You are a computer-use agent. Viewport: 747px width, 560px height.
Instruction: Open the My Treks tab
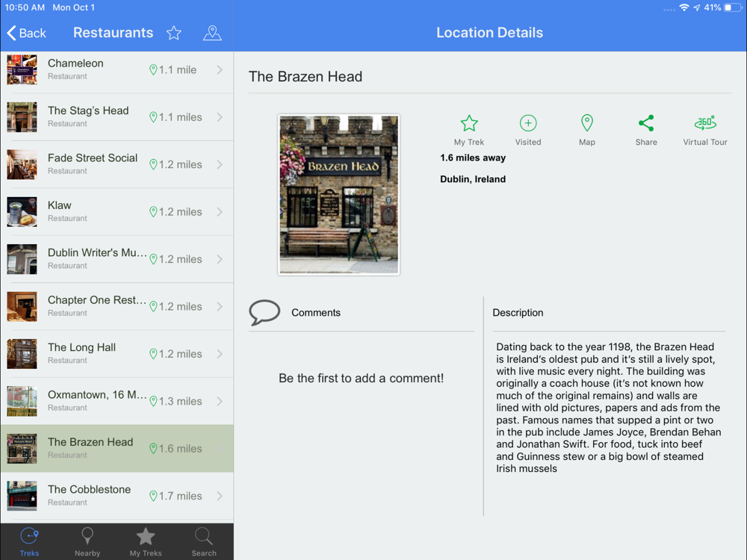click(x=146, y=542)
